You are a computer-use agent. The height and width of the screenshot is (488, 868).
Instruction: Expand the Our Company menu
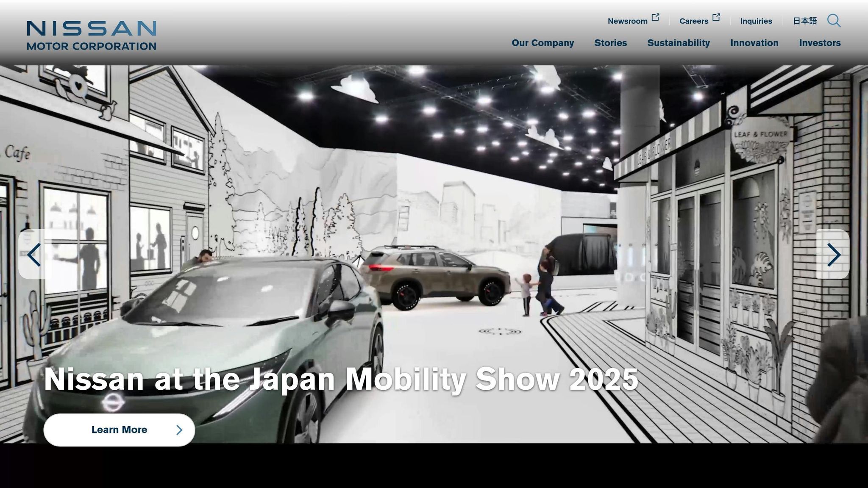pyautogui.click(x=542, y=43)
